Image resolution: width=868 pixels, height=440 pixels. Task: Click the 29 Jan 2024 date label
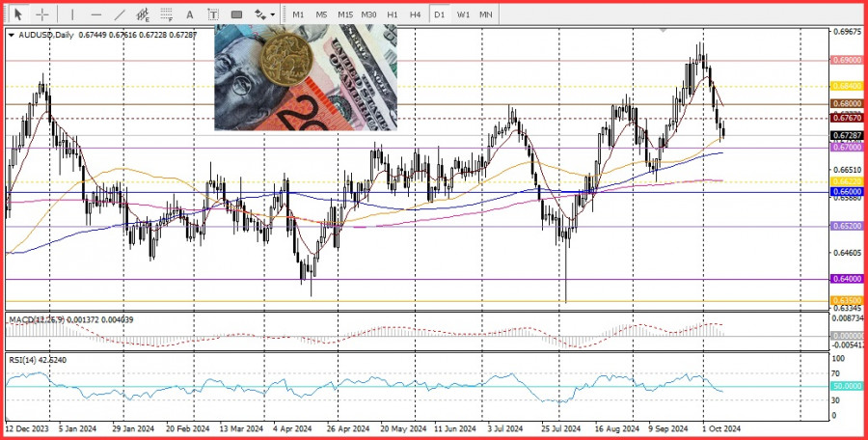click(x=133, y=429)
